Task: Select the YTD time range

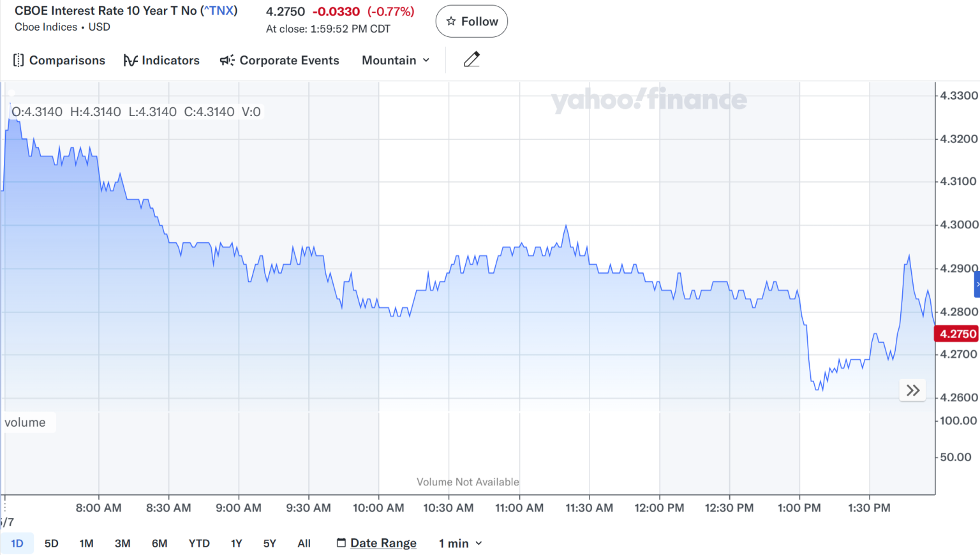Action: pos(199,543)
